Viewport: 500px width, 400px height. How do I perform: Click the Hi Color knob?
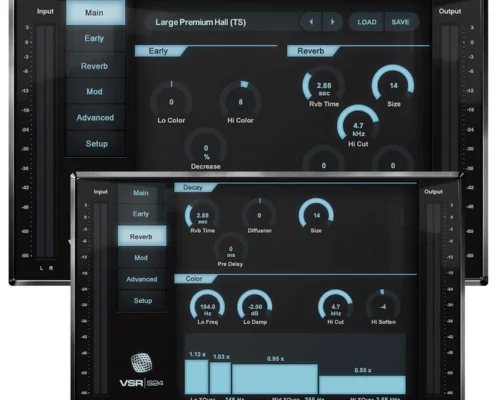(240, 100)
